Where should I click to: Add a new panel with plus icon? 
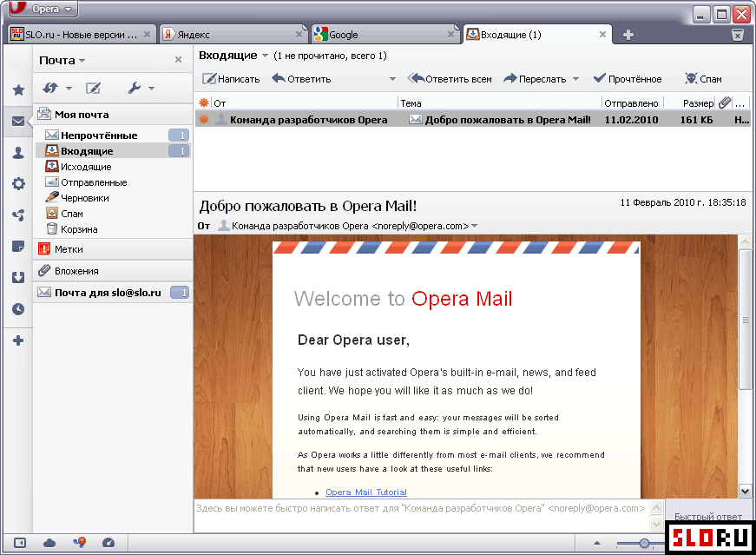coord(18,340)
